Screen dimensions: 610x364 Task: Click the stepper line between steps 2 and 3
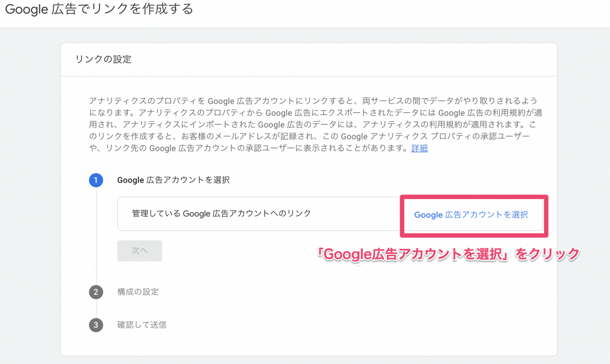tap(96, 308)
